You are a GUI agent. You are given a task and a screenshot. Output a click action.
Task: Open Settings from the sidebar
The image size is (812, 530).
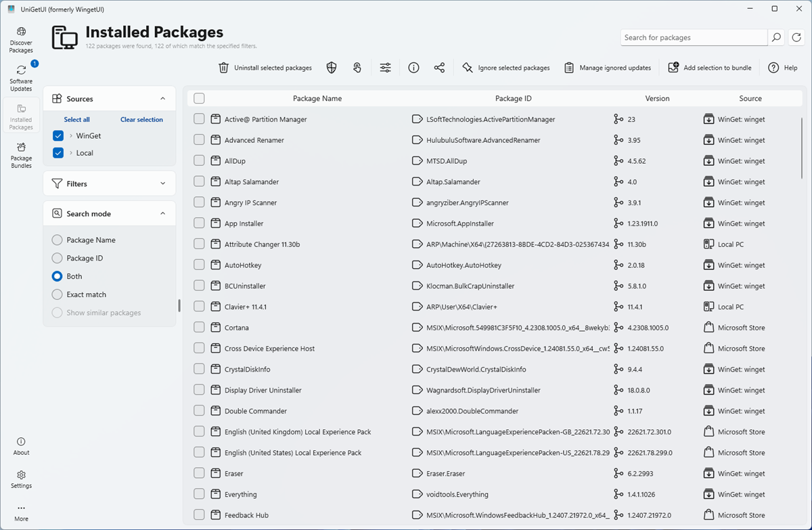(x=21, y=479)
